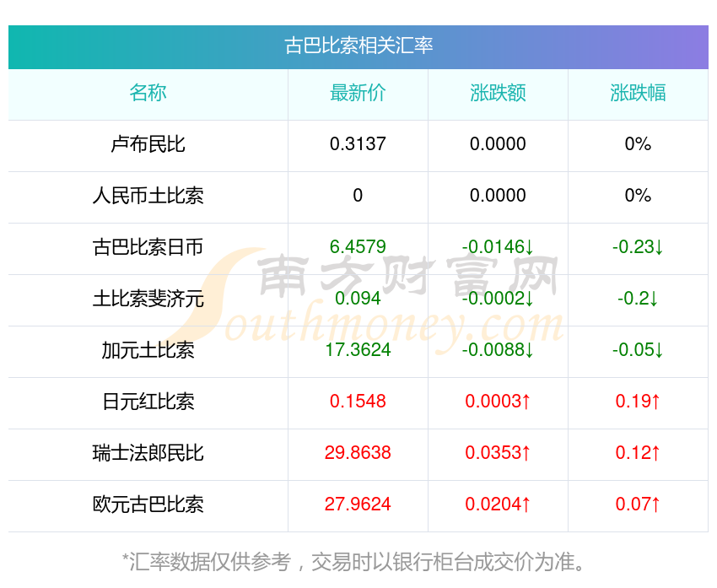This screenshot has height=588, width=717.
Task: Click the price 0.3137
Action: tap(358, 144)
